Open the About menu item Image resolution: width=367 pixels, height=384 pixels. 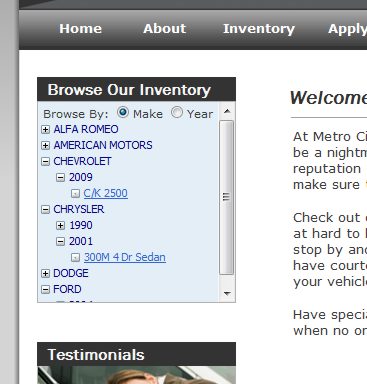click(x=165, y=29)
